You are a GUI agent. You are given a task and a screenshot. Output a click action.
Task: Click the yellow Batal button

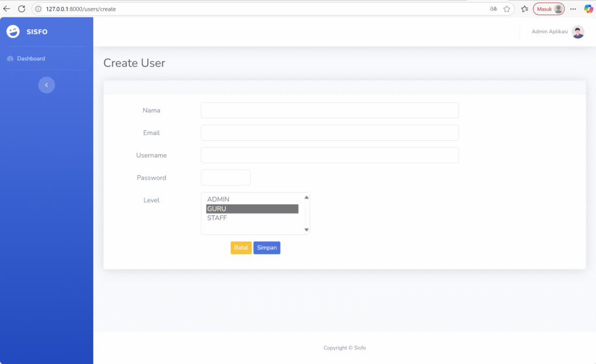tap(241, 248)
